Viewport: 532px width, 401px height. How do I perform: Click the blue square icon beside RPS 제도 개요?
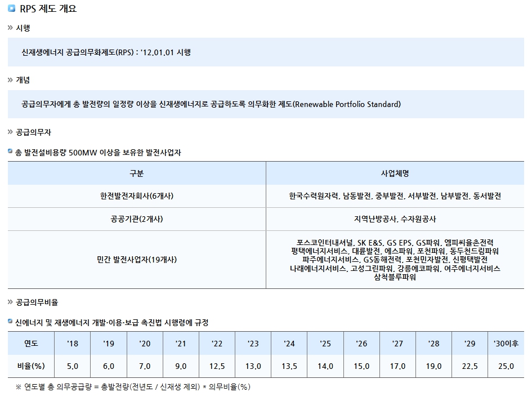coord(11,8)
